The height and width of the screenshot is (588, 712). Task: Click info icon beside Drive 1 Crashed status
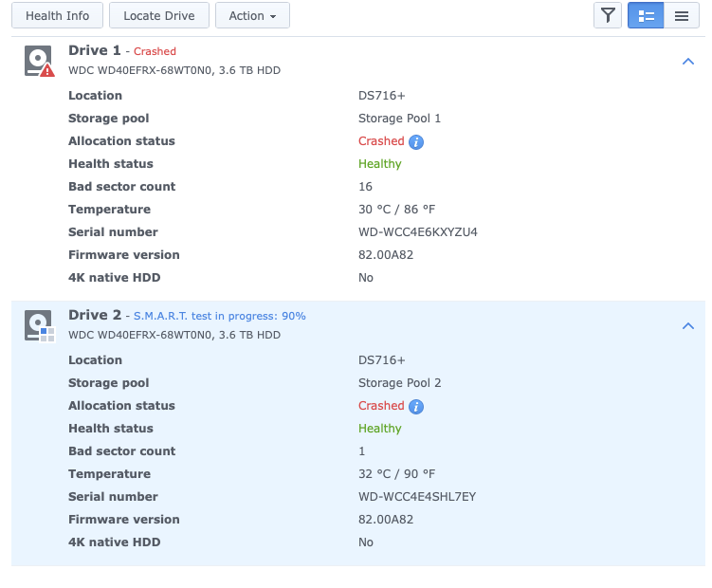pos(415,142)
